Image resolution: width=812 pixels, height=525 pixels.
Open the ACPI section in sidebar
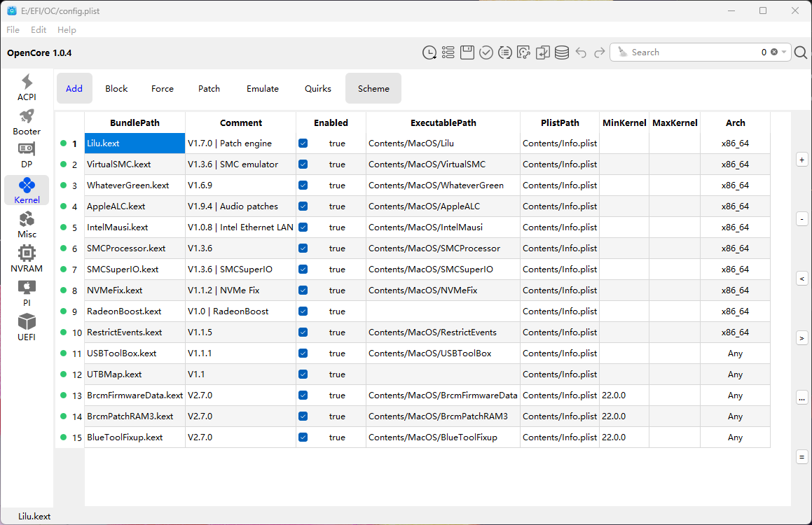(x=27, y=87)
